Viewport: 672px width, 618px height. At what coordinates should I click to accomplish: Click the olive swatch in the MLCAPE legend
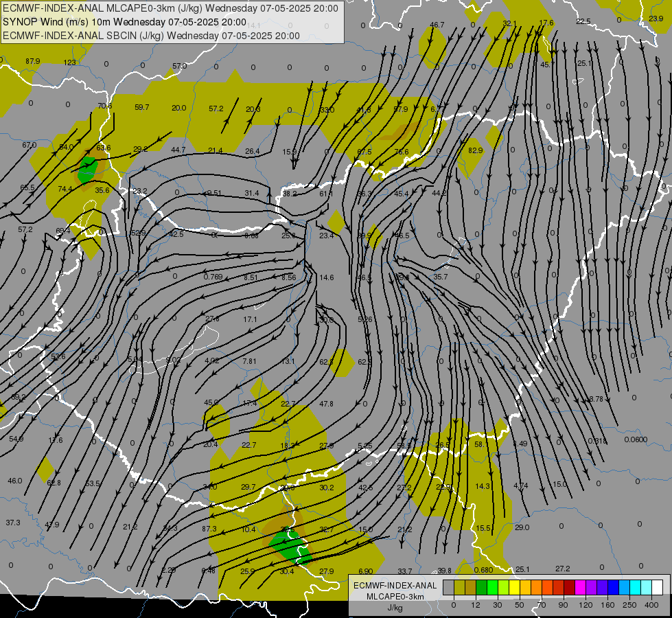click(459, 587)
